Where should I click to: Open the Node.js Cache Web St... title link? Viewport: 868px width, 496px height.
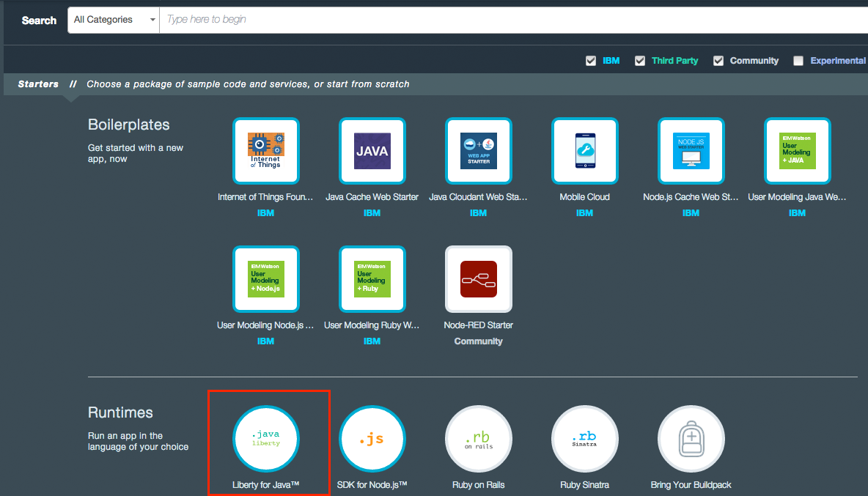point(691,197)
